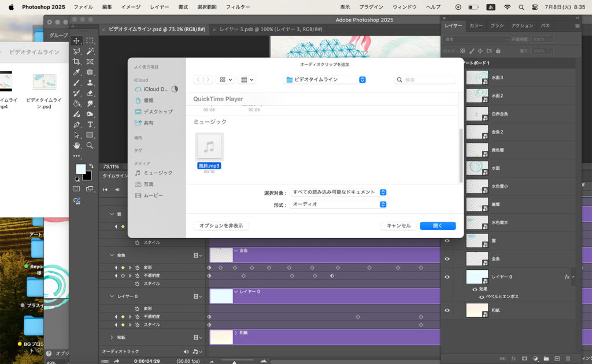The height and width of the screenshot is (364, 592).
Task: Switch to レイヤー 3.psb document tab
Action: 271,29
